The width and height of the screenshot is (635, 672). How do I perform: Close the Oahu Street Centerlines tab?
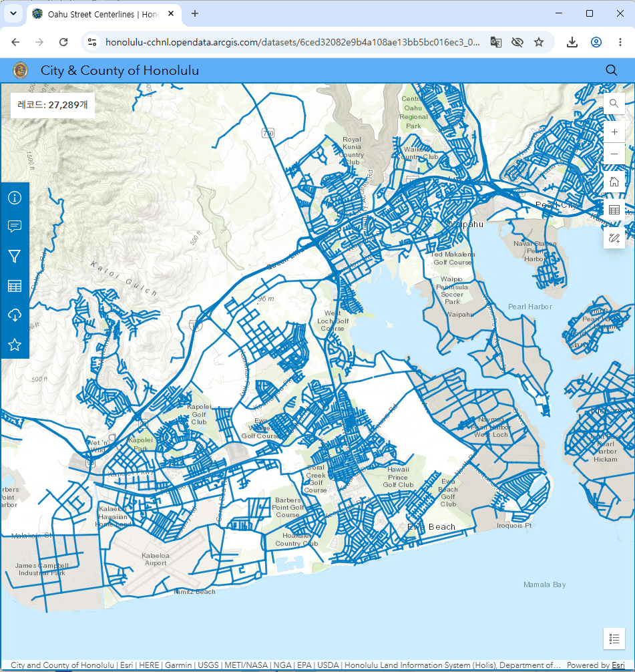click(171, 14)
